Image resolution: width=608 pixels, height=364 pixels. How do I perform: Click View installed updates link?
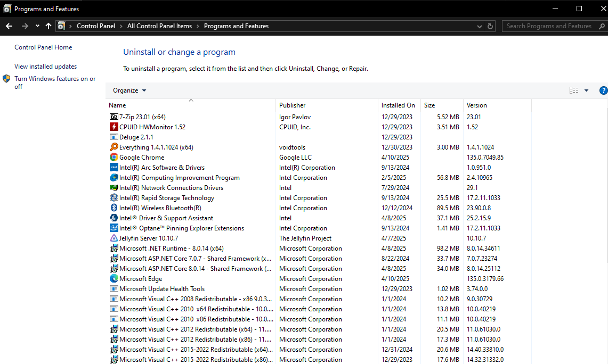(x=45, y=67)
